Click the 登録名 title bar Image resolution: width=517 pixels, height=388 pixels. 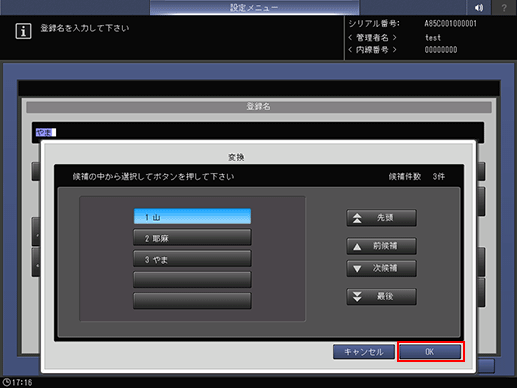[259, 107]
